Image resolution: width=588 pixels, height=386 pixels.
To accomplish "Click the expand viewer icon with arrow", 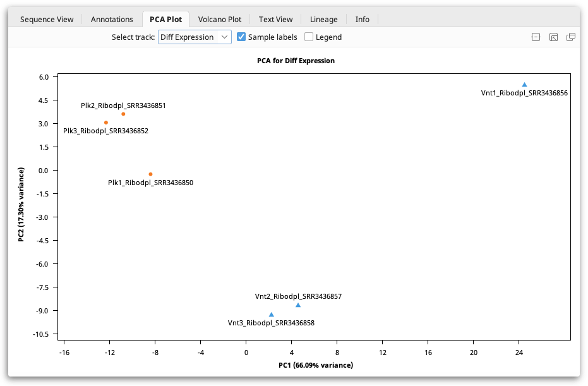I will coord(553,37).
